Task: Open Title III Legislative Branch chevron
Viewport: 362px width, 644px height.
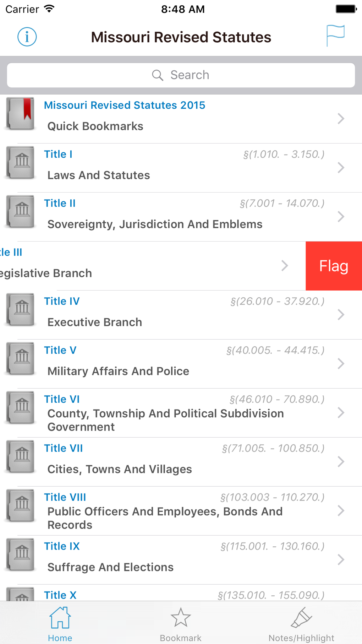Action: [284, 265]
